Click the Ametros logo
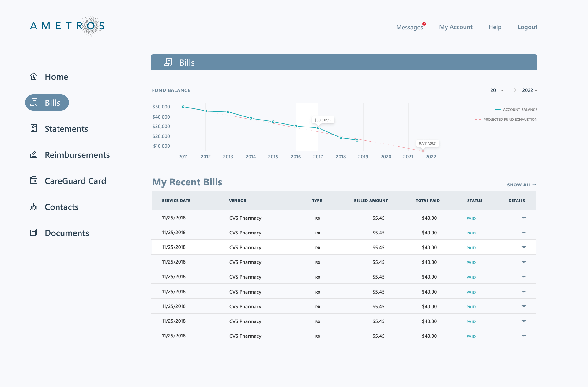 coord(67,26)
